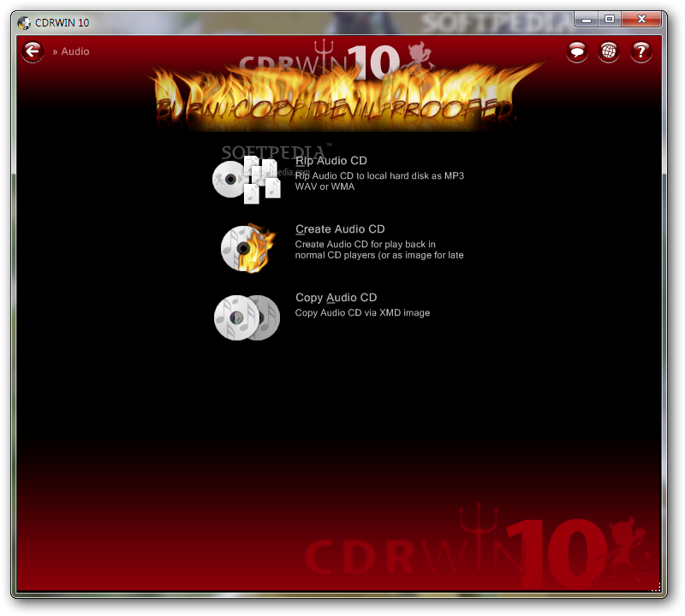Click the Audio breadcrumb label
This screenshot has width=685, height=616.
pyautogui.click(x=75, y=51)
